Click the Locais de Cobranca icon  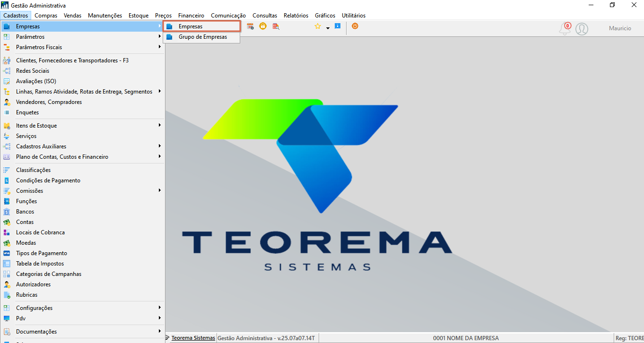point(7,232)
